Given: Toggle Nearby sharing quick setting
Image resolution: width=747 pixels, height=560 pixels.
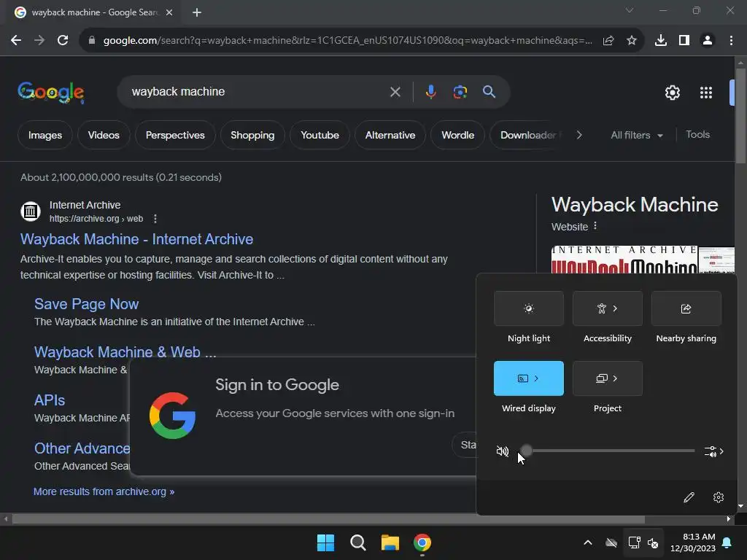Looking at the screenshot, I should [686, 308].
